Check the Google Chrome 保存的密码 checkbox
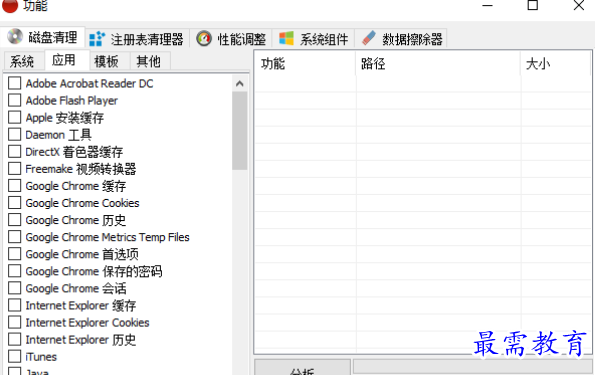The image size is (595, 375). point(14,271)
